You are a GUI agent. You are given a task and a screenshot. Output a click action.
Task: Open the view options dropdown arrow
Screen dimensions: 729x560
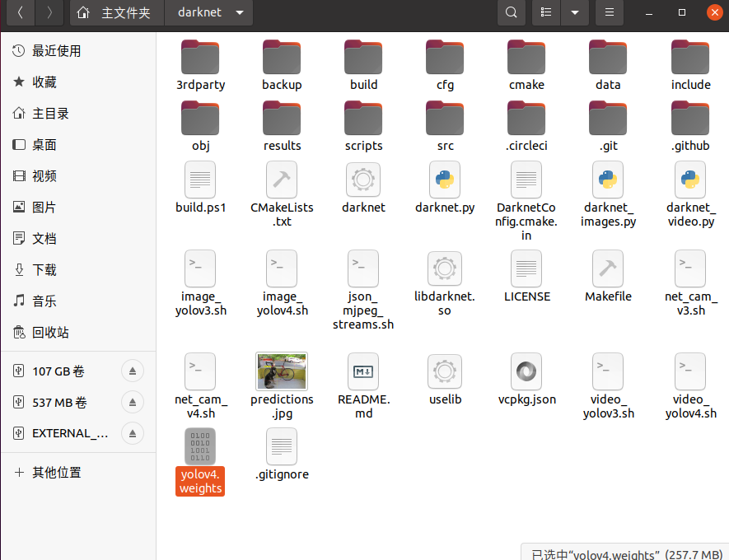[575, 12]
